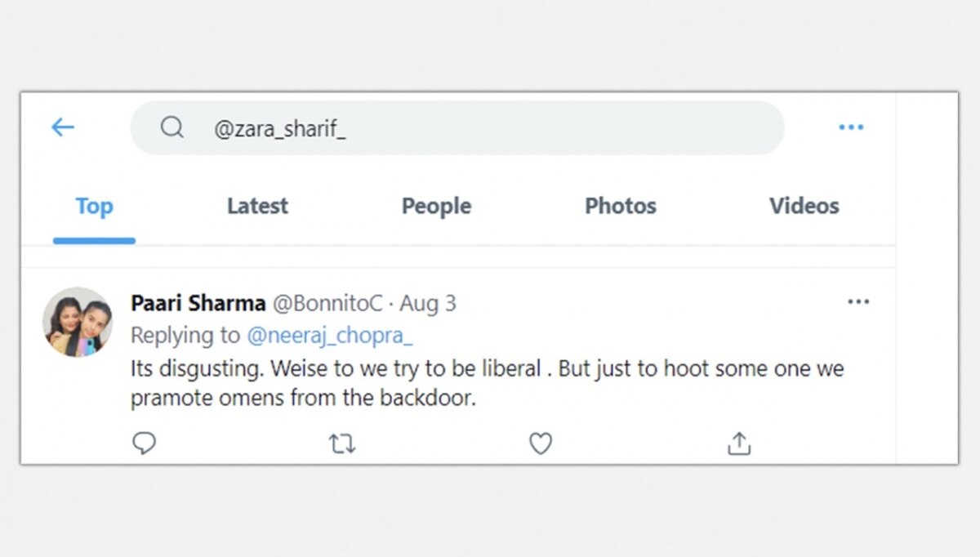Click the search magnifier icon

[x=171, y=127]
